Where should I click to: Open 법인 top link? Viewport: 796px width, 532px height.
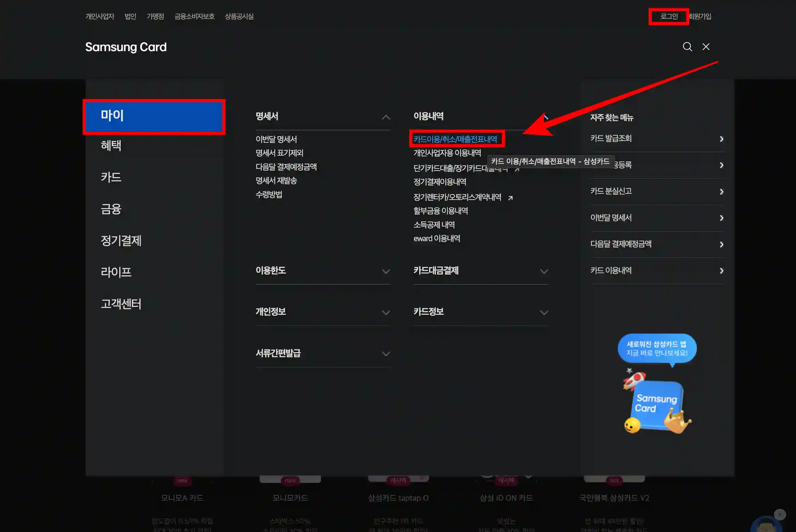[x=130, y=16]
